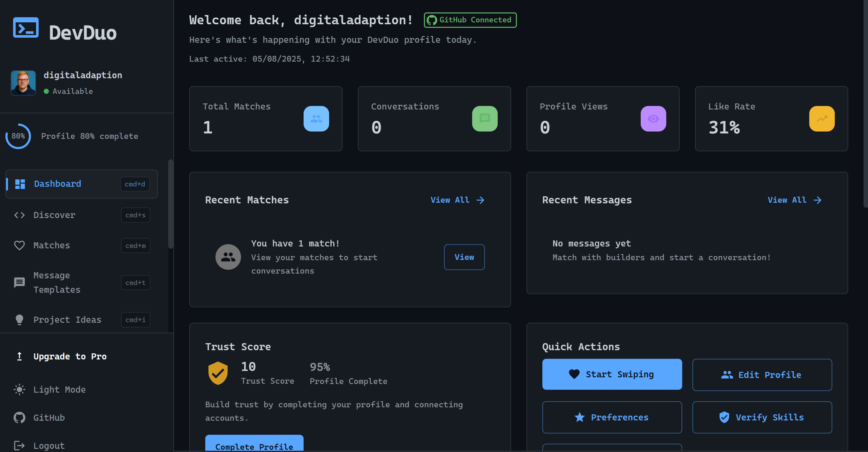The image size is (868, 452).
Task: Click the arrow beside Recent Matches View All
Action: click(x=480, y=200)
